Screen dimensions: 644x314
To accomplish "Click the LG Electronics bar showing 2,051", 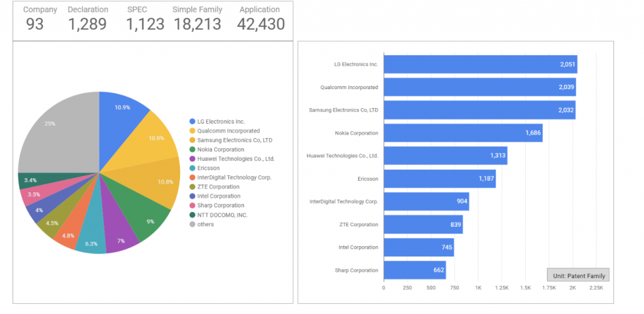I will (480, 64).
